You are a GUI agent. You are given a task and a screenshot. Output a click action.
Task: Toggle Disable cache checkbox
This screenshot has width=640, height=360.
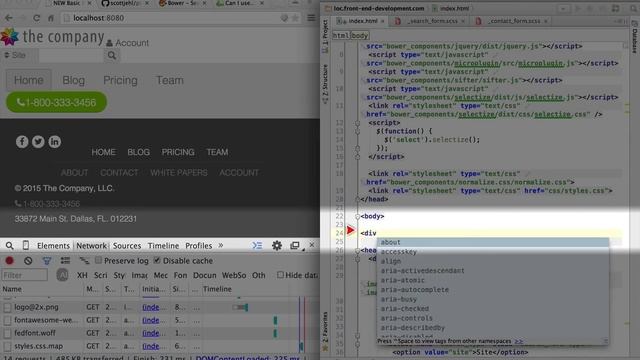coord(157,260)
